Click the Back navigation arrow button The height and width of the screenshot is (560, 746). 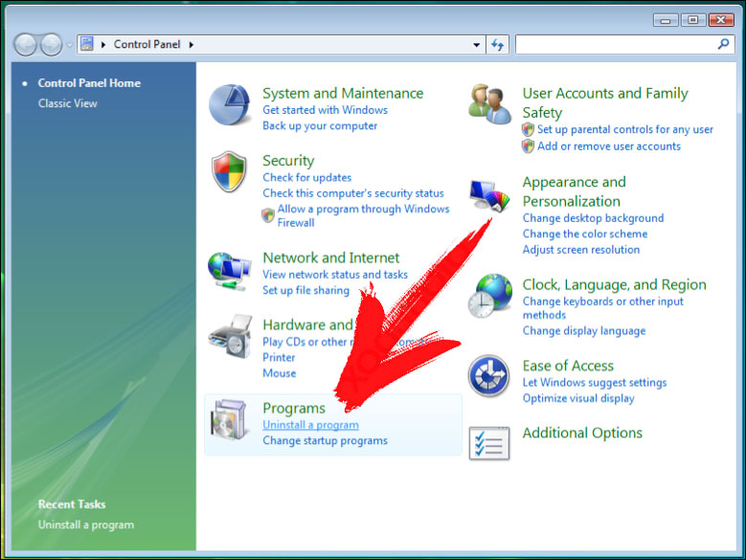coord(25,45)
